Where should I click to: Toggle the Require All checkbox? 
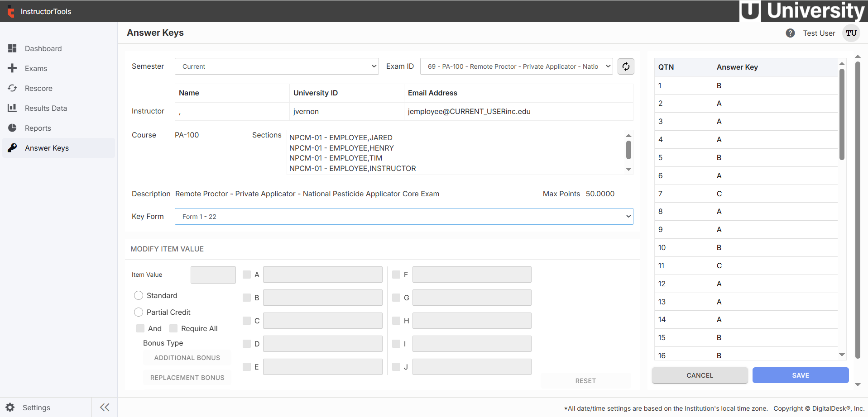[173, 328]
